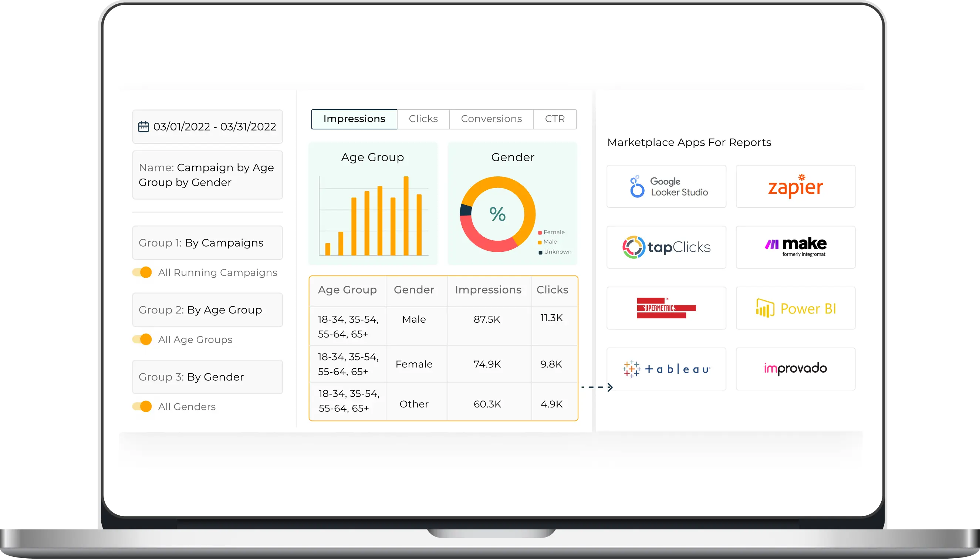Screen dimensions: 980x559
Task: Click the CTR button
Action: tap(555, 118)
